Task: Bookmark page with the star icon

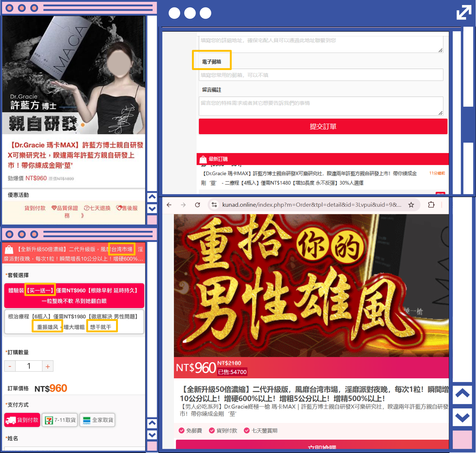Action: click(x=411, y=205)
